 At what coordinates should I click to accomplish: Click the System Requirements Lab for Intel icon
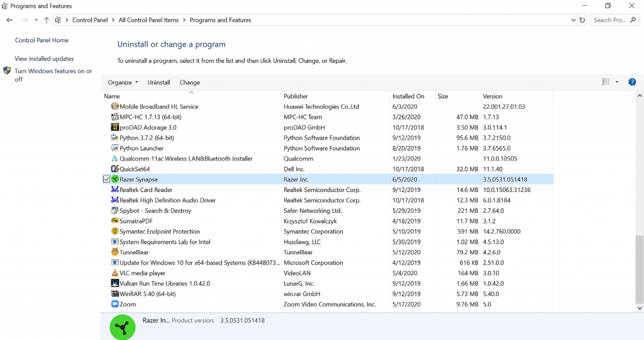coord(115,242)
